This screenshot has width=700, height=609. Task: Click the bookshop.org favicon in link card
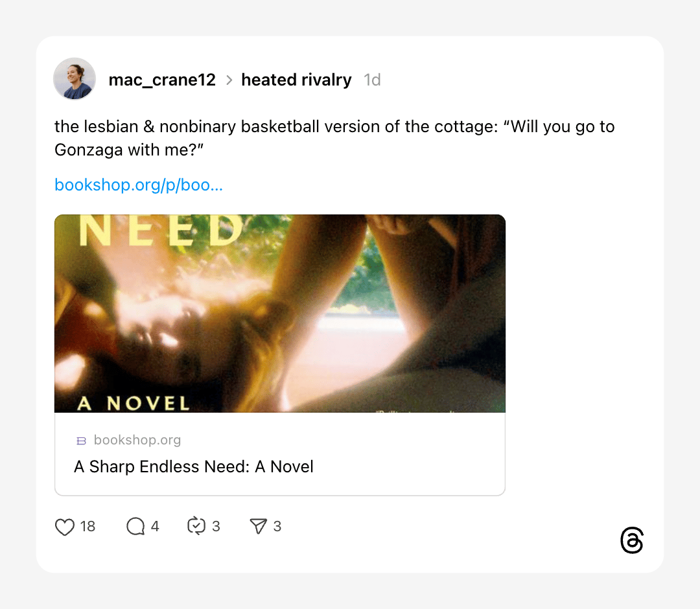81,441
